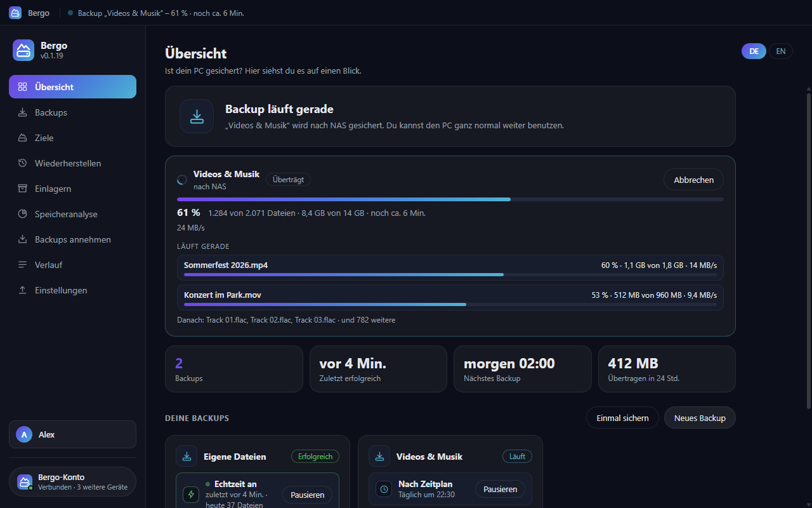Open the Bergo-Konto account panel
Screen dimensions: 812x508
pos(72,482)
